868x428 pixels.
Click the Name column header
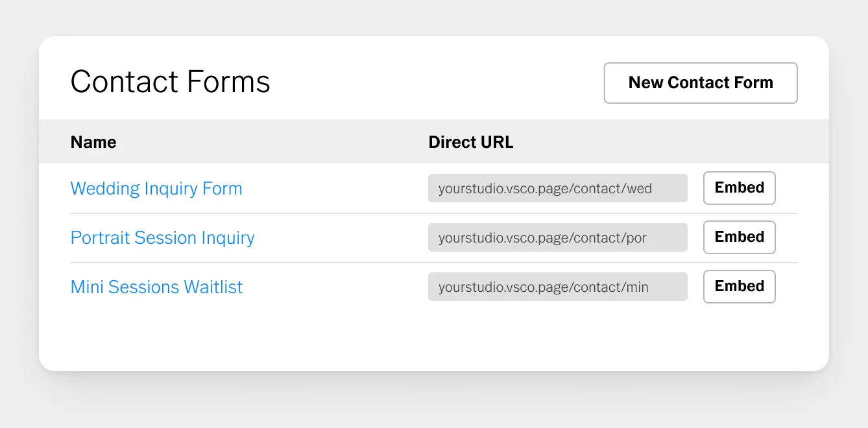[93, 142]
